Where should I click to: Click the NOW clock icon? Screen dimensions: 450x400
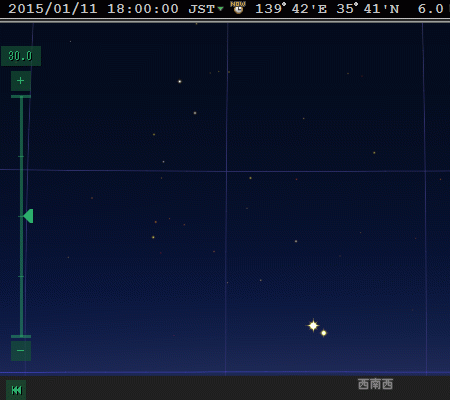pos(238,8)
